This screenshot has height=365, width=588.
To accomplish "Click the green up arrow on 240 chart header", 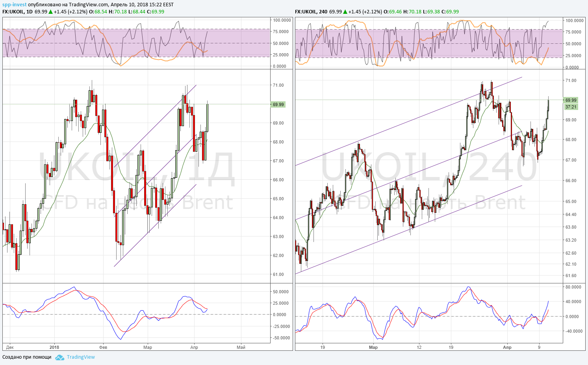I will point(345,11).
